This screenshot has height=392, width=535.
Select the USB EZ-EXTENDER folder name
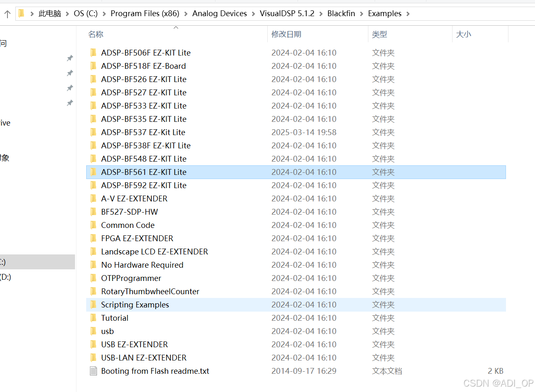pyautogui.click(x=135, y=344)
